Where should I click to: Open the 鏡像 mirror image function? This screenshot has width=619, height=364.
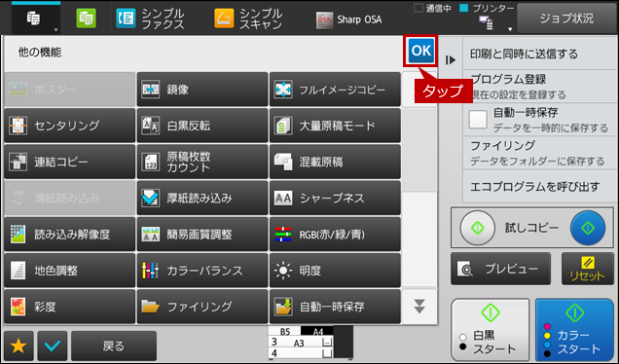pos(202,90)
